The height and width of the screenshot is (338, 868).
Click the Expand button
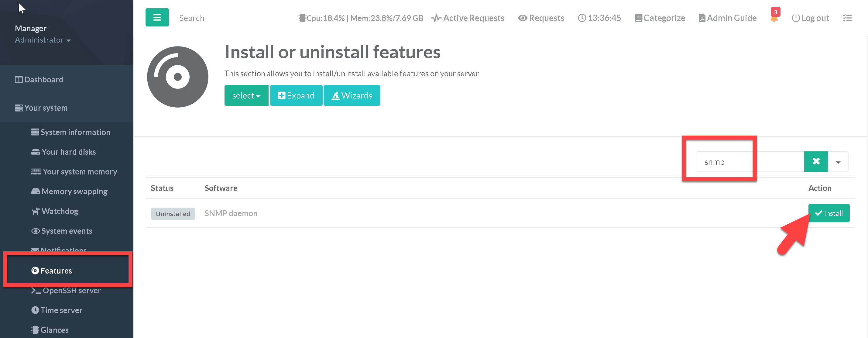coord(296,95)
